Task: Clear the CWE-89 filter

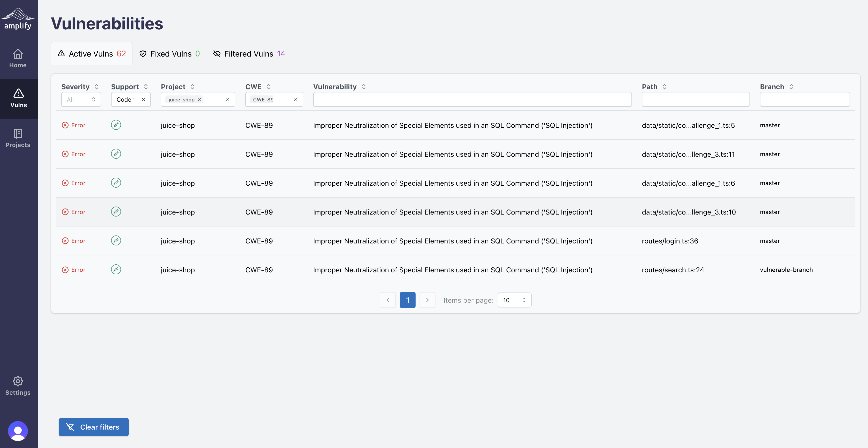Action: click(296, 100)
